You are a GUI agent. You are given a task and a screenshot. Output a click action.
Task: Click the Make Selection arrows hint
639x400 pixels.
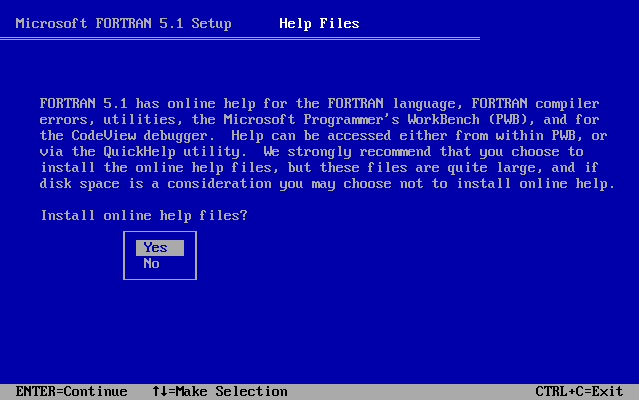point(220,391)
